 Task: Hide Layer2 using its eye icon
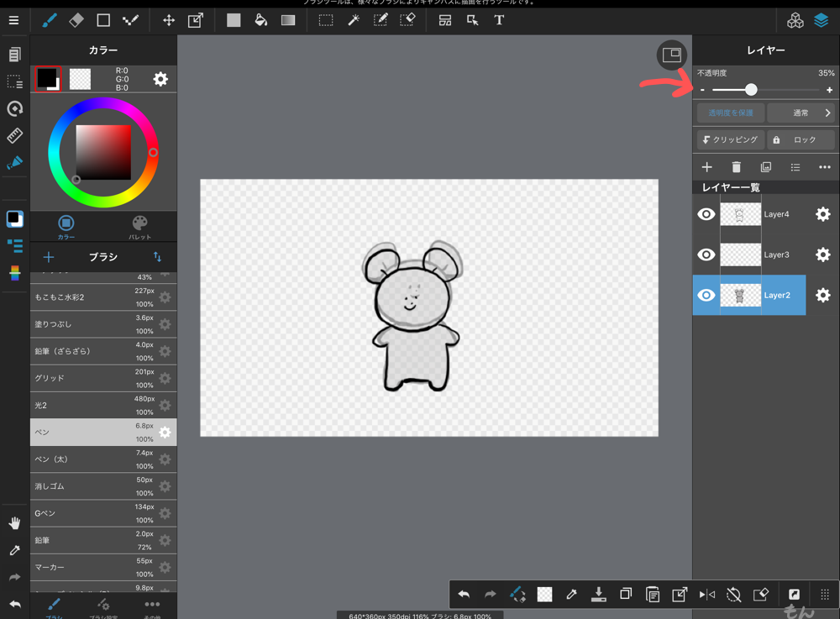[x=706, y=295]
